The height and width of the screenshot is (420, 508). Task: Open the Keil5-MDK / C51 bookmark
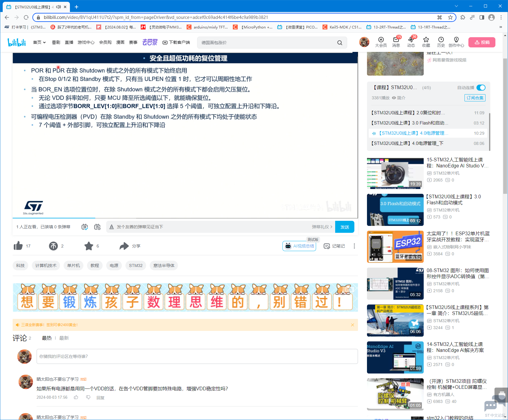[x=342, y=27]
